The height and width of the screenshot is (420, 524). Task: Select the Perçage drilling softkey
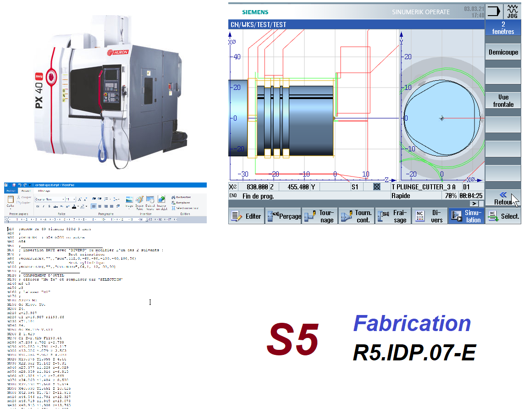pyautogui.click(x=283, y=216)
